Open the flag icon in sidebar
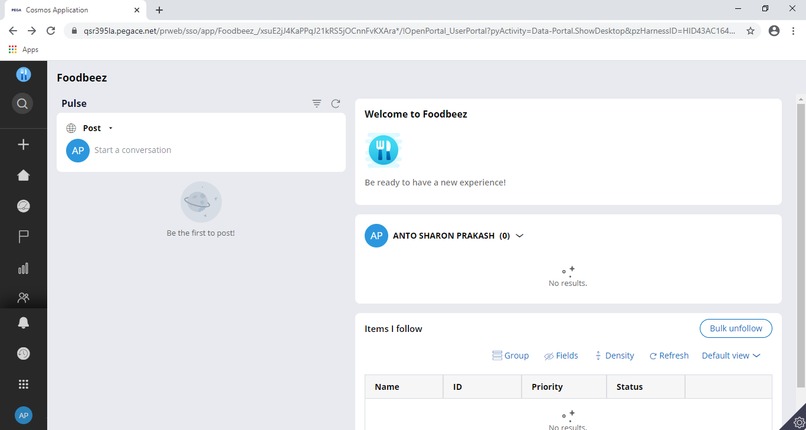This screenshot has height=430, width=806. point(23,237)
